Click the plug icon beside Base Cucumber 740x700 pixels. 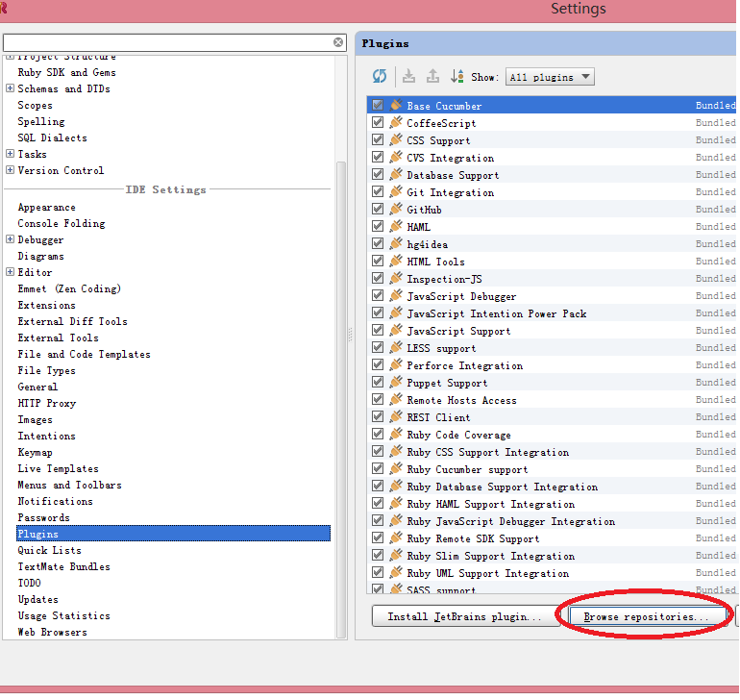pos(396,105)
